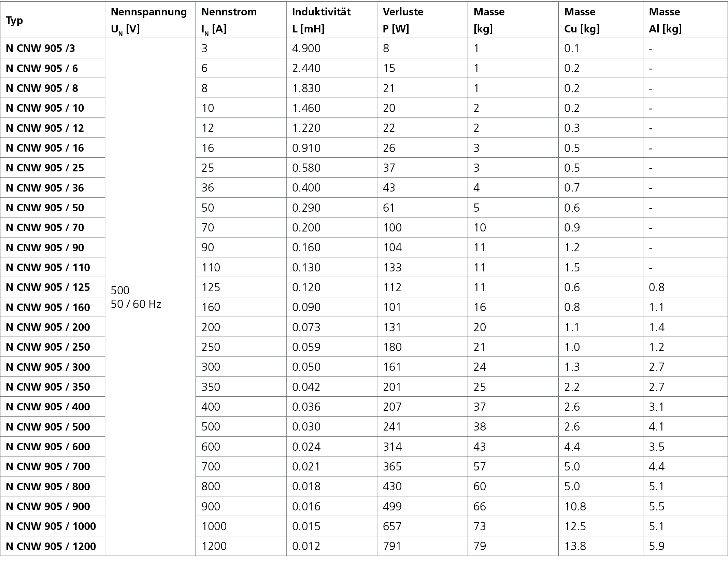728x563 pixels.
Task: Click losses value 133
Action: click(x=392, y=267)
